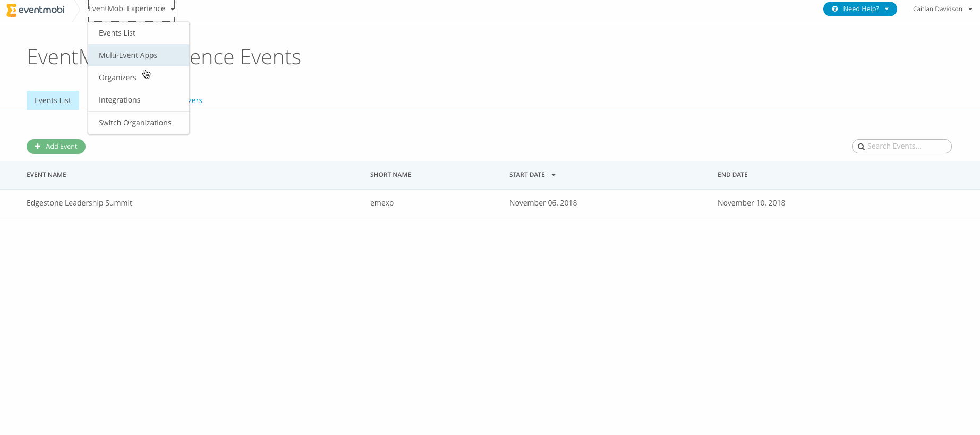
Task: Open the EventMobi Experience organization dropdown
Action: point(131,9)
